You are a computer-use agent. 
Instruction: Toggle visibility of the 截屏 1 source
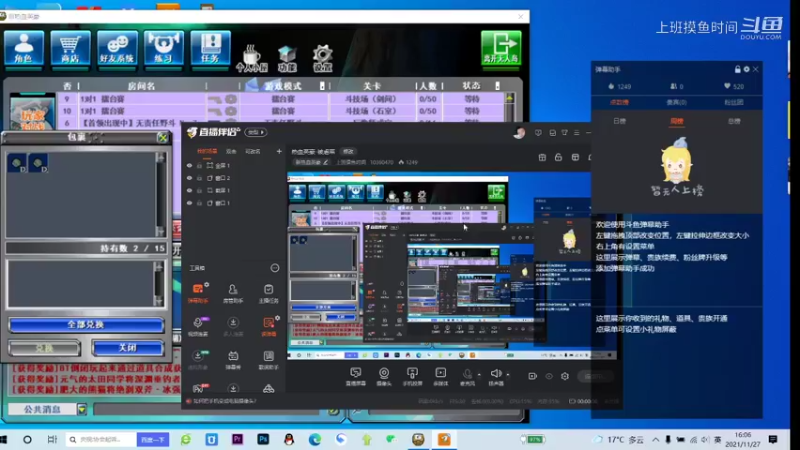click(189, 190)
